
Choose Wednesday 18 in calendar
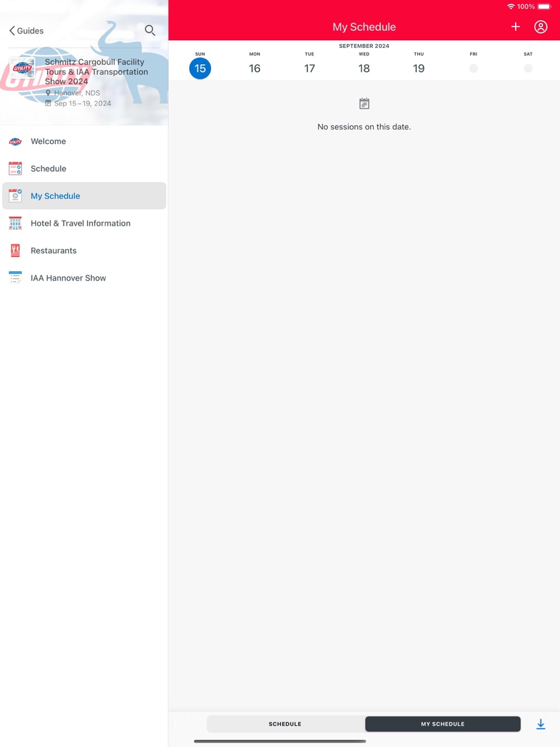[364, 68]
